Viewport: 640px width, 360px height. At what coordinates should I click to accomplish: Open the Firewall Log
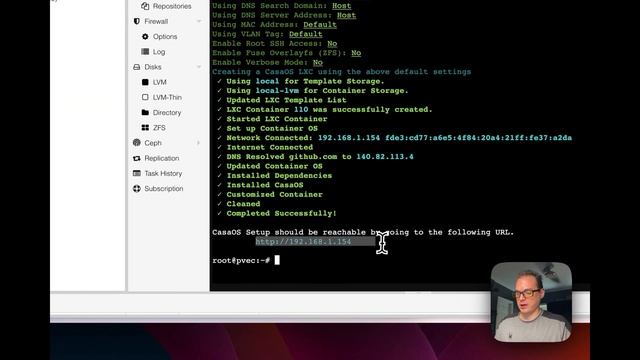point(159,52)
